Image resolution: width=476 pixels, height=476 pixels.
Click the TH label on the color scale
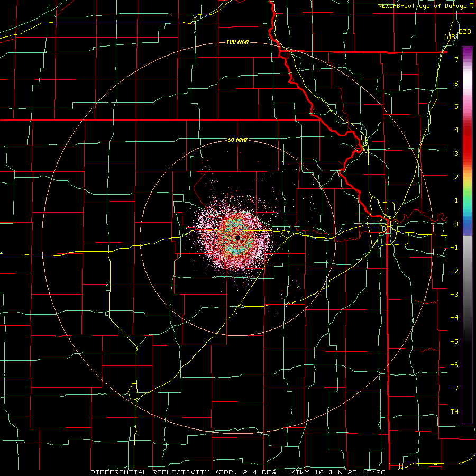[454, 411]
